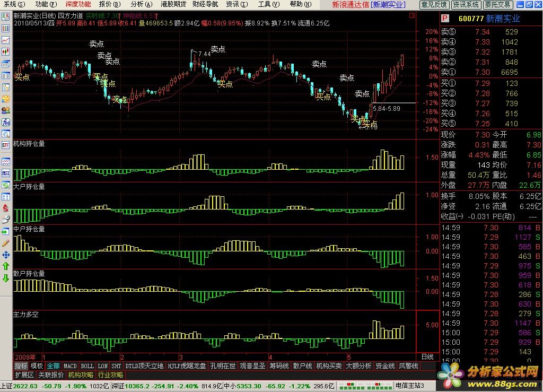The image size is (543, 392).
Task: Click the candlestick K-line chart icon
Action: [5, 52]
